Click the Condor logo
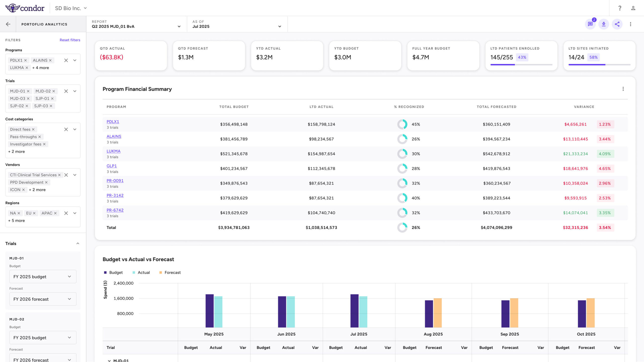This screenshot has height=362, width=644. point(25,8)
